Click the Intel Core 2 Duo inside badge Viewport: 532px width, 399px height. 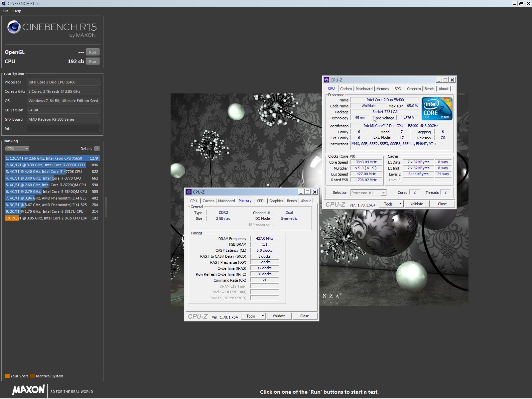(x=437, y=109)
